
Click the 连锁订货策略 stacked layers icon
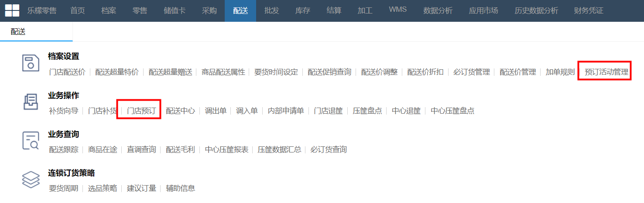coord(31,179)
